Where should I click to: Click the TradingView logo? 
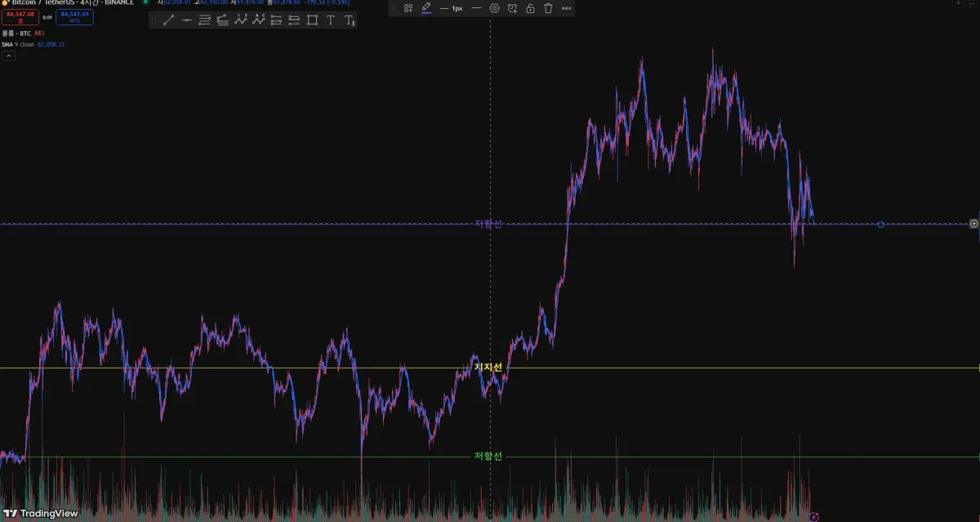pyautogui.click(x=41, y=513)
